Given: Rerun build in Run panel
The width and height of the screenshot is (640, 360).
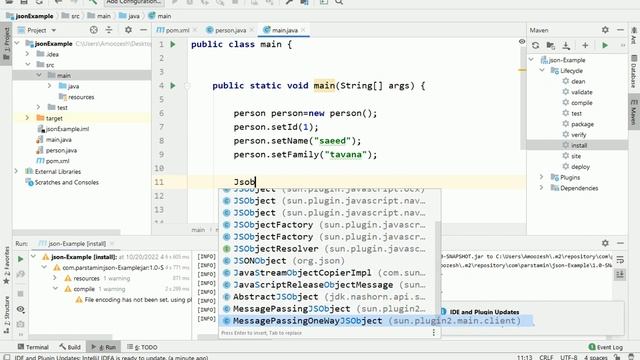Looking at the screenshot, I should (20, 259).
